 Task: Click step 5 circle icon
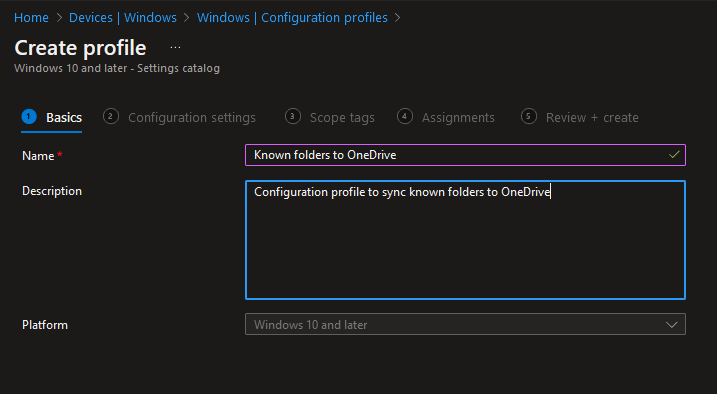pos(529,117)
